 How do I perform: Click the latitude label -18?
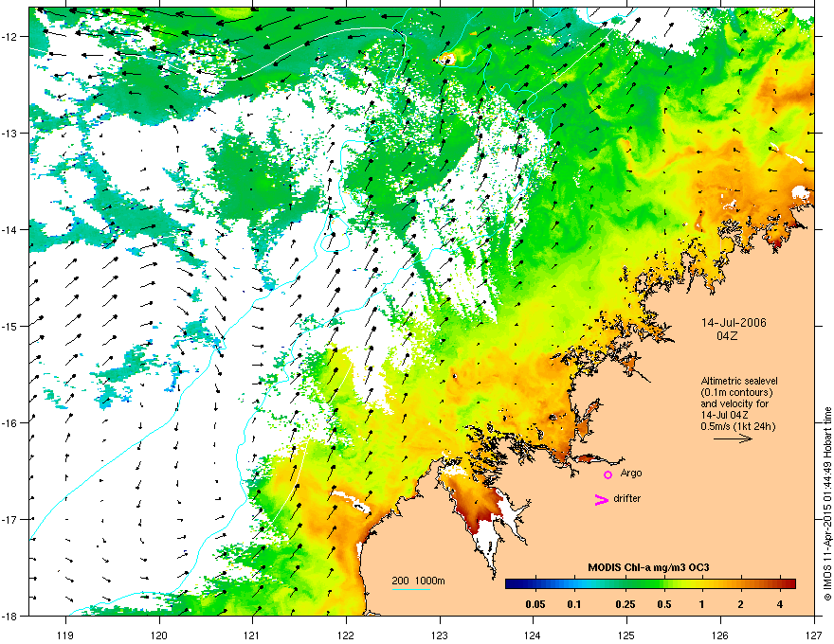click(x=9, y=616)
